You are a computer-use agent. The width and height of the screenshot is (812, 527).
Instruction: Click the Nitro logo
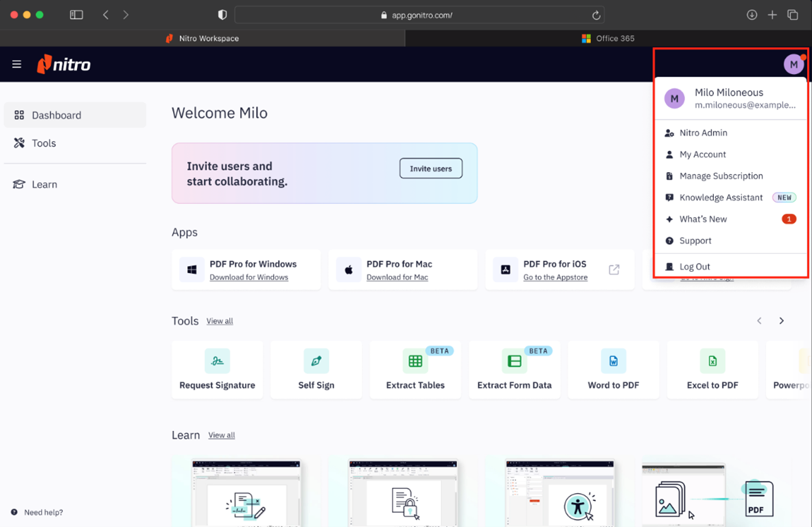pyautogui.click(x=64, y=65)
